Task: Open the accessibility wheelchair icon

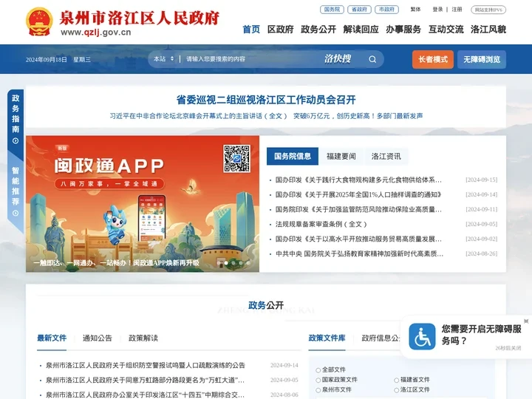Action: point(422,336)
